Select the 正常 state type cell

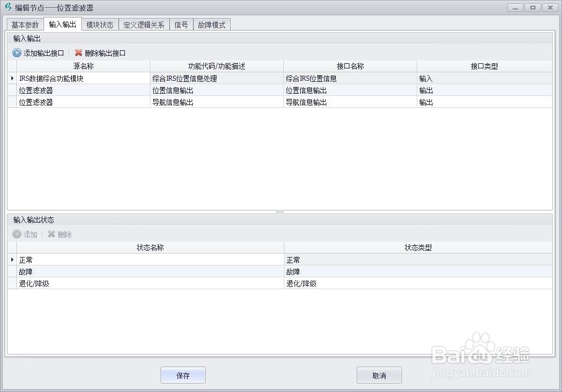tap(418, 259)
